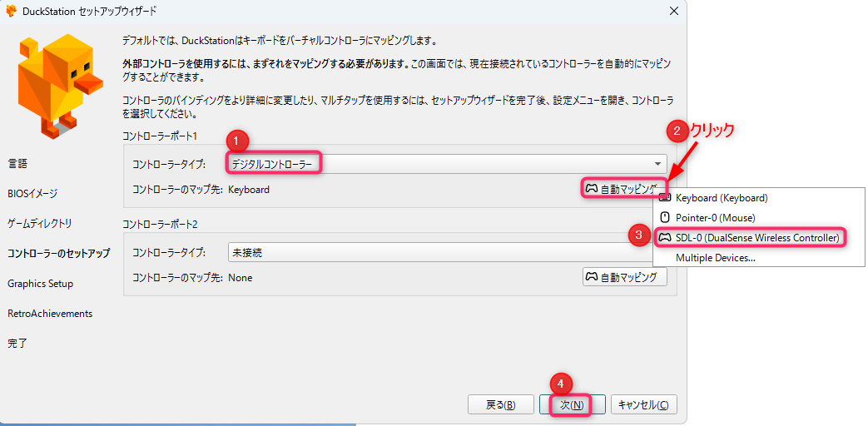Choose Multiple Devices... menu entry
868x426 pixels.
(715, 258)
